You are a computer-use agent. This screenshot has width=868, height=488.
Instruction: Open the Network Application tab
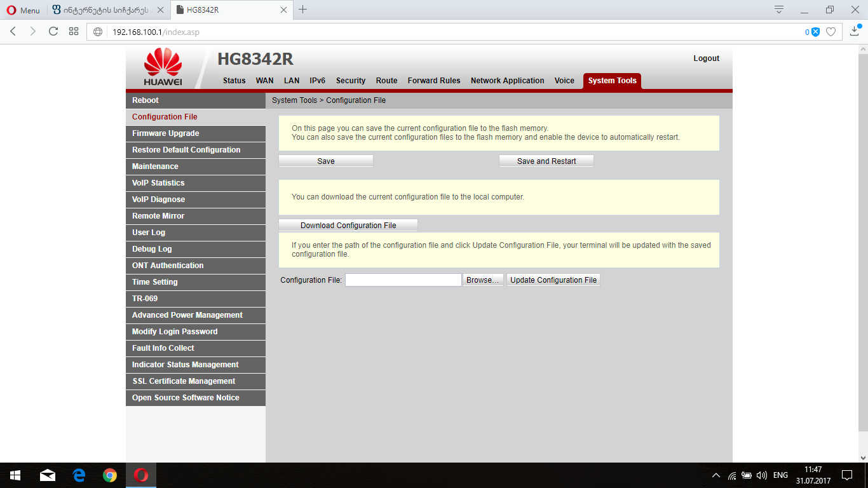click(x=508, y=81)
